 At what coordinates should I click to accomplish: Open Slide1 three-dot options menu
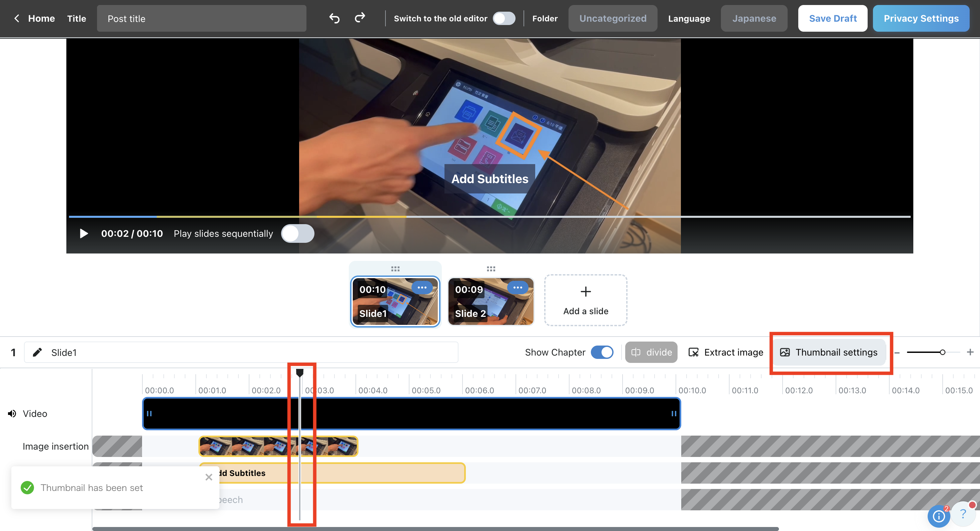pyautogui.click(x=422, y=288)
